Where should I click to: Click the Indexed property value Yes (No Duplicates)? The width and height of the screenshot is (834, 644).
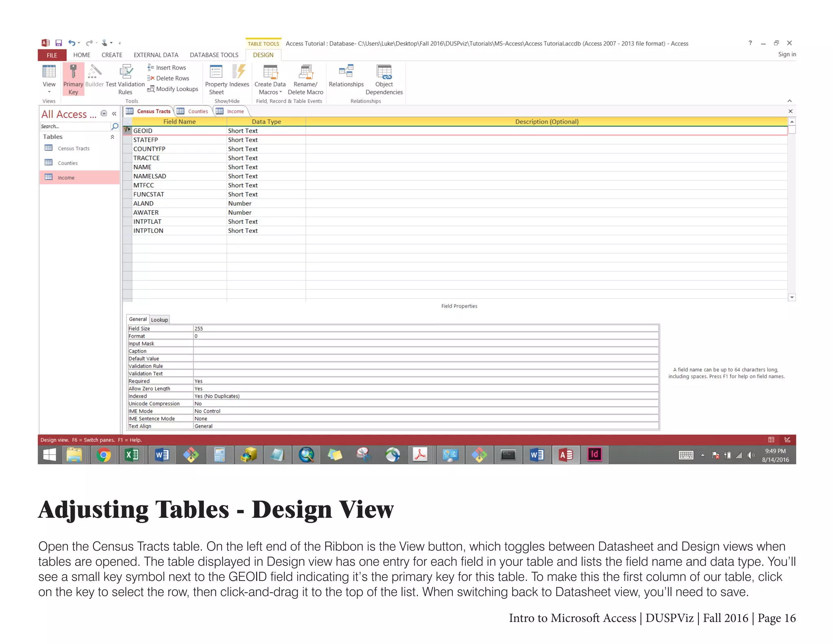coord(426,396)
